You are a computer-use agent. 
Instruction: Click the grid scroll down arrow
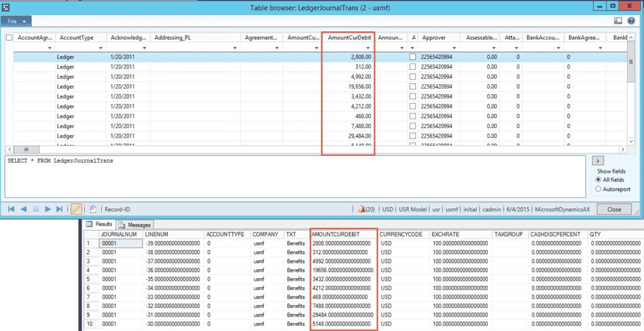pyautogui.click(x=631, y=141)
